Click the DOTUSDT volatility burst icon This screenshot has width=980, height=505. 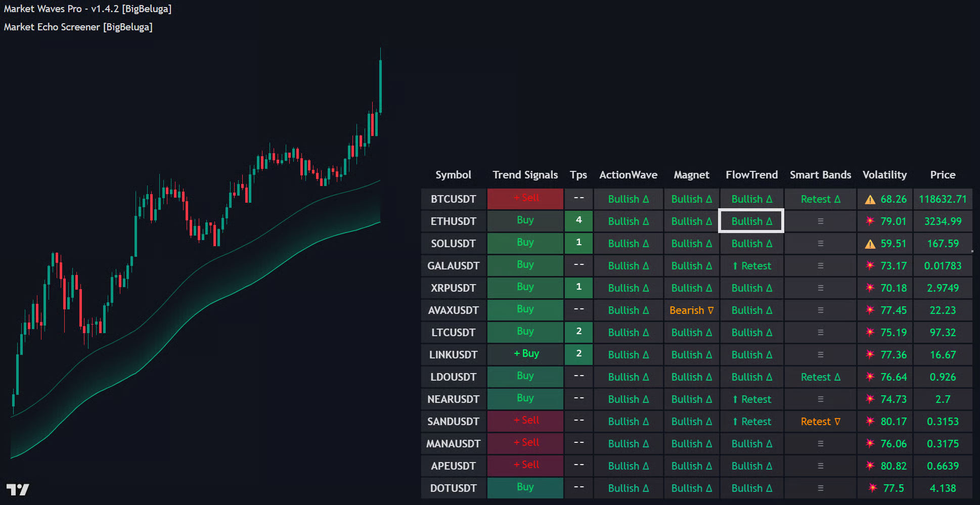(872, 488)
